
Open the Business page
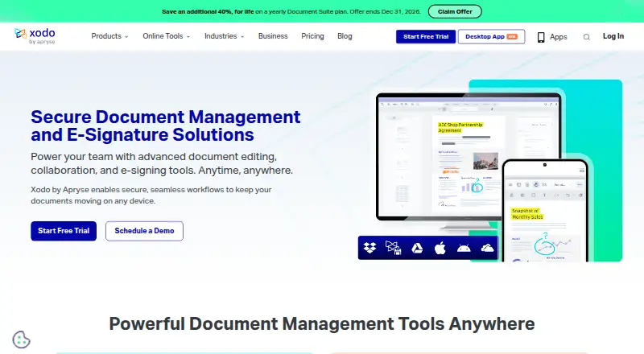273,36
